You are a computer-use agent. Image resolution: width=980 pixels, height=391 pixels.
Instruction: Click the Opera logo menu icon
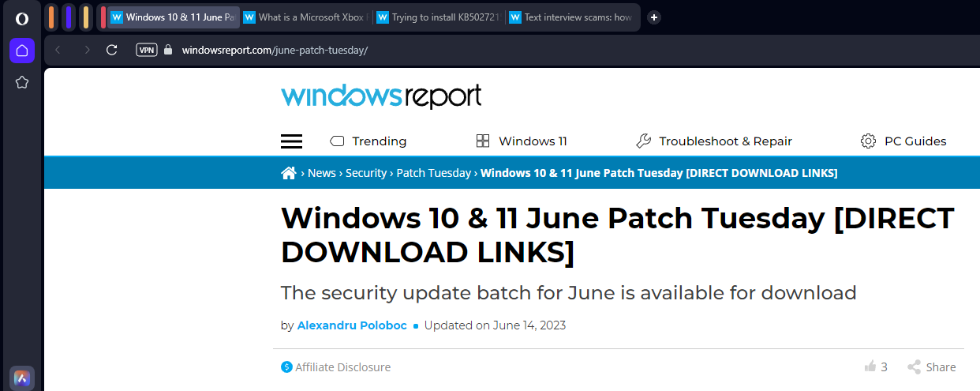pos(22,19)
